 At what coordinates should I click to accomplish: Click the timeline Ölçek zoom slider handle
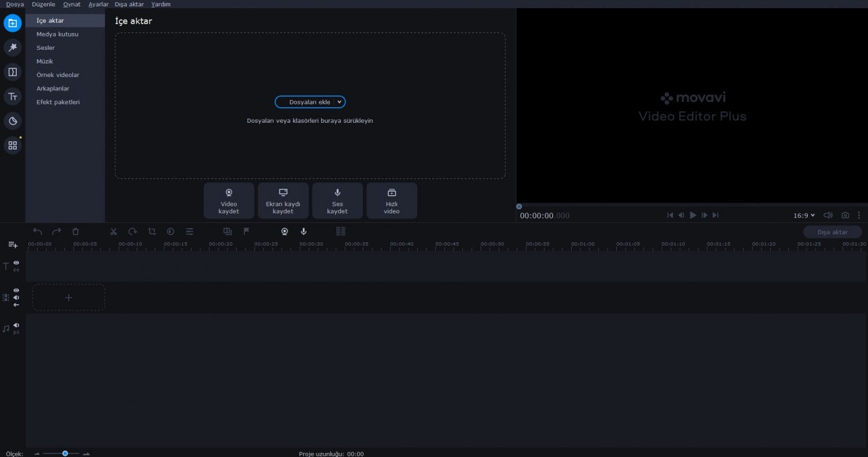[x=65, y=454]
